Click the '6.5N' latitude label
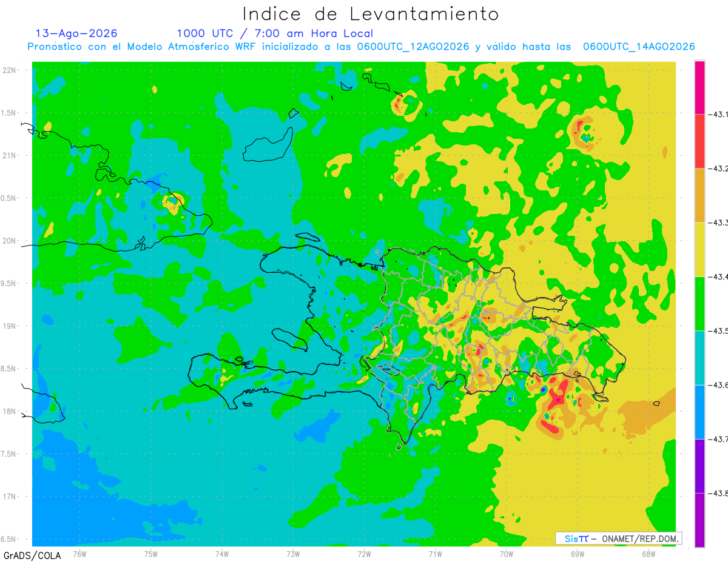The width and height of the screenshot is (728, 562). click(x=8, y=540)
